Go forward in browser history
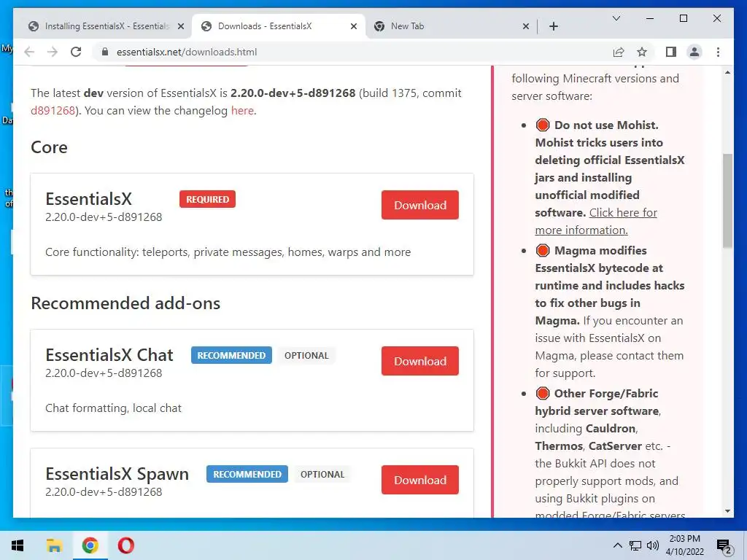This screenshot has height=560, width=747. pyautogui.click(x=53, y=52)
